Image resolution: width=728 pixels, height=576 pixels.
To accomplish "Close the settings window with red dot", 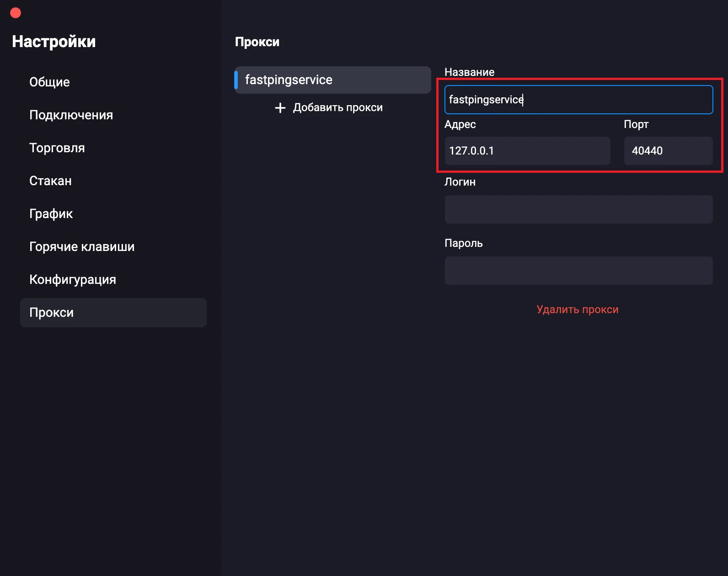I will pyautogui.click(x=16, y=13).
